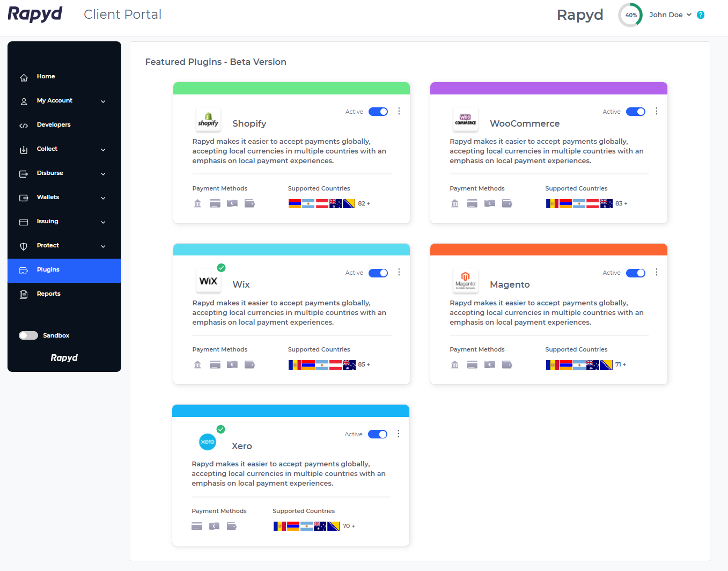Open the Magento card three-dot menu
Viewport: 728px width, 571px height.
[x=656, y=272]
